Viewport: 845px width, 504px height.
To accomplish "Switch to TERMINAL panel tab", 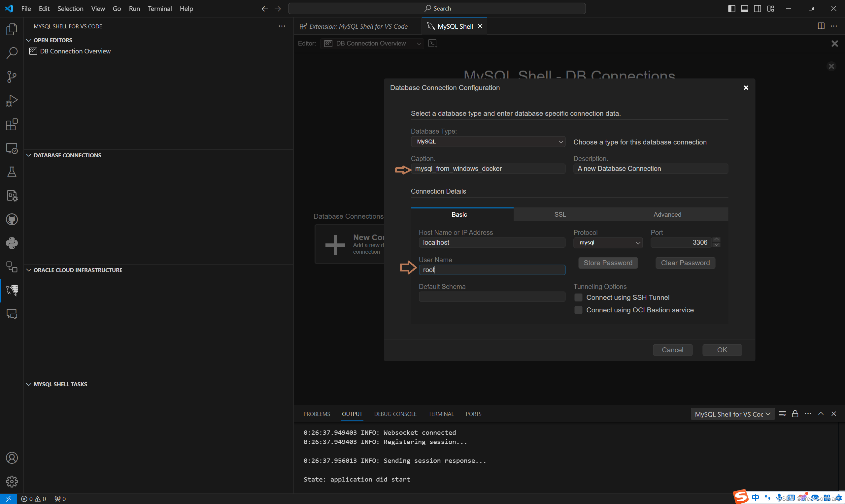I will (x=441, y=414).
